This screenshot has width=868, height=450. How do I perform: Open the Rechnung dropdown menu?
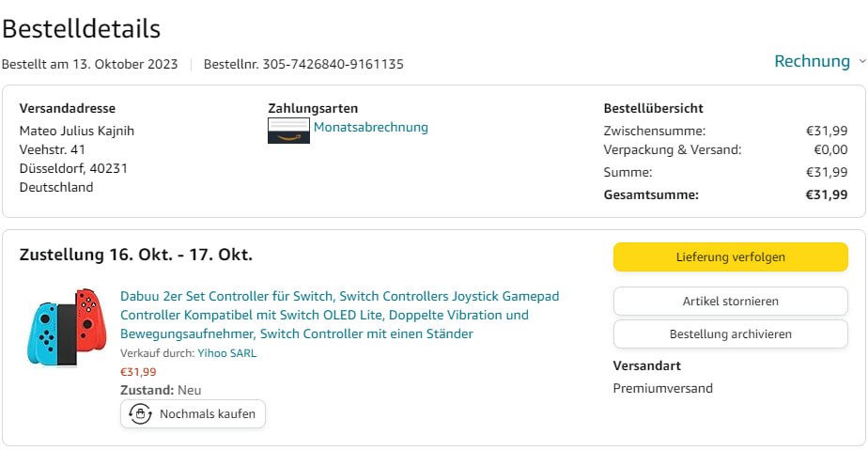coord(812,61)
